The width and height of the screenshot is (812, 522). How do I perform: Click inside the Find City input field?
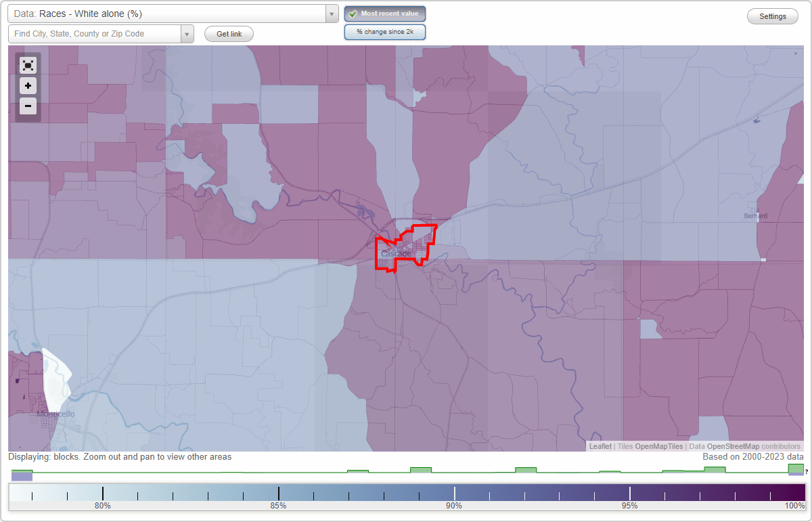click(95, 33)
